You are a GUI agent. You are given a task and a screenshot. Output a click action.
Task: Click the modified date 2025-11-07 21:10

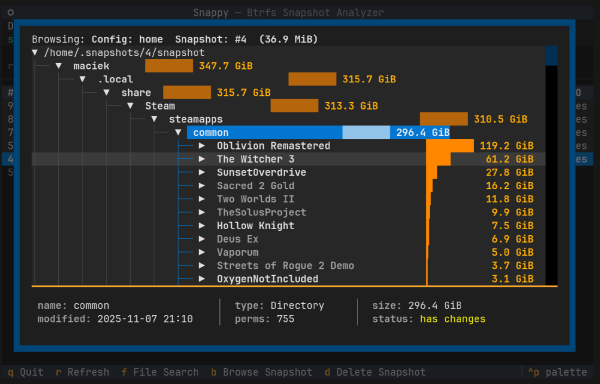145,319
